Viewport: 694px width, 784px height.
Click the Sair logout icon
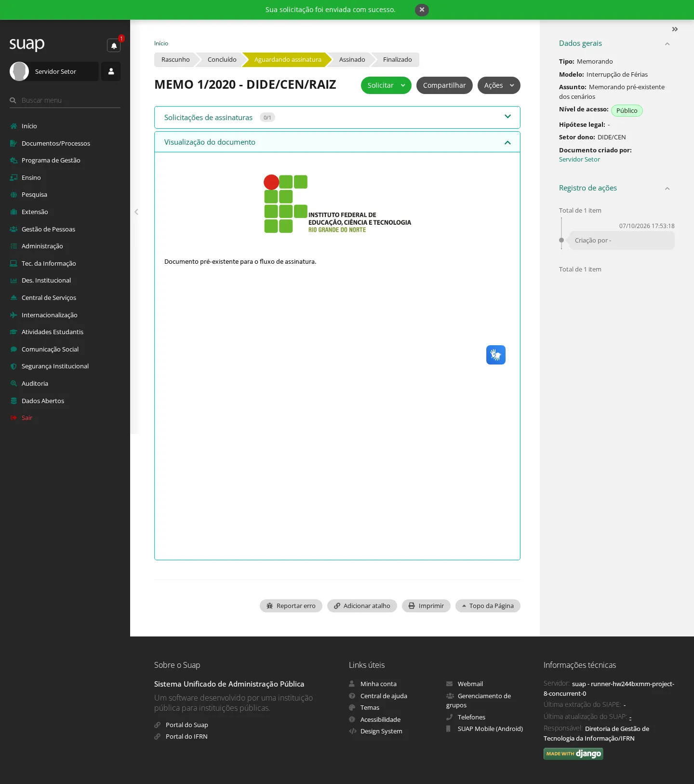tap(13, 418)
